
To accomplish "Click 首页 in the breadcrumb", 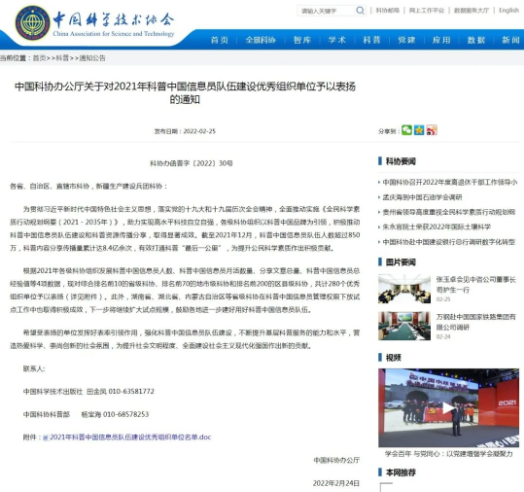I will (39, 58).
